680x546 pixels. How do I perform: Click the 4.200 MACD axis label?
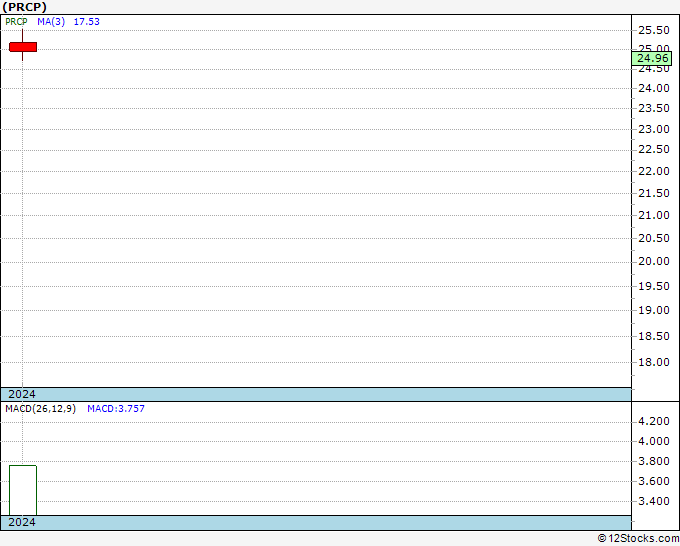pyautogui.click(x=654, y=421)
